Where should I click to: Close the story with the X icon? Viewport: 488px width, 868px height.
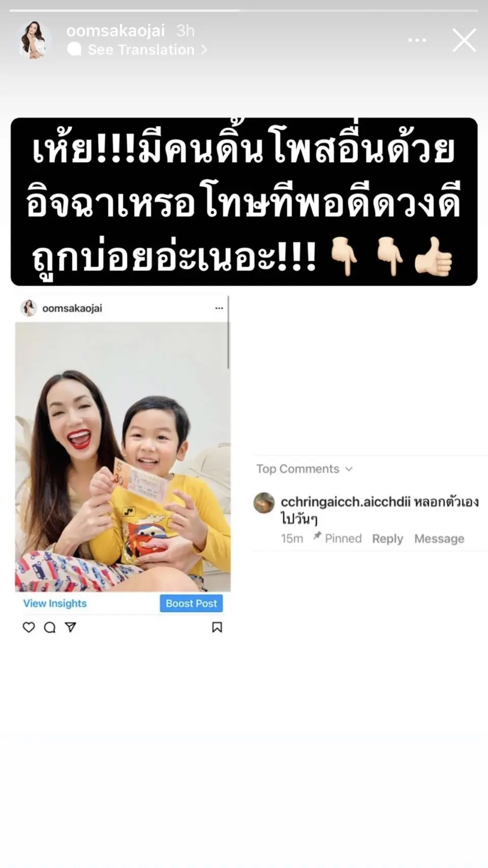(x=464, y=40)
